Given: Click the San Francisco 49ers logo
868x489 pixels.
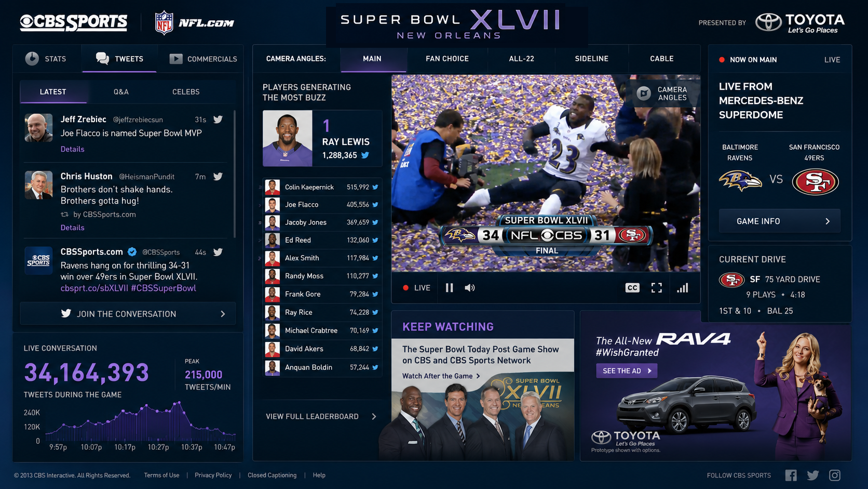Looking at the screenshot, I should click(816, 182).
